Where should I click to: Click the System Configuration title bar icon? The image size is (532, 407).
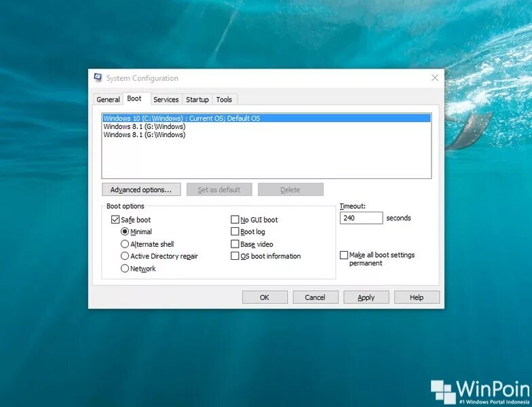(98, 77)
